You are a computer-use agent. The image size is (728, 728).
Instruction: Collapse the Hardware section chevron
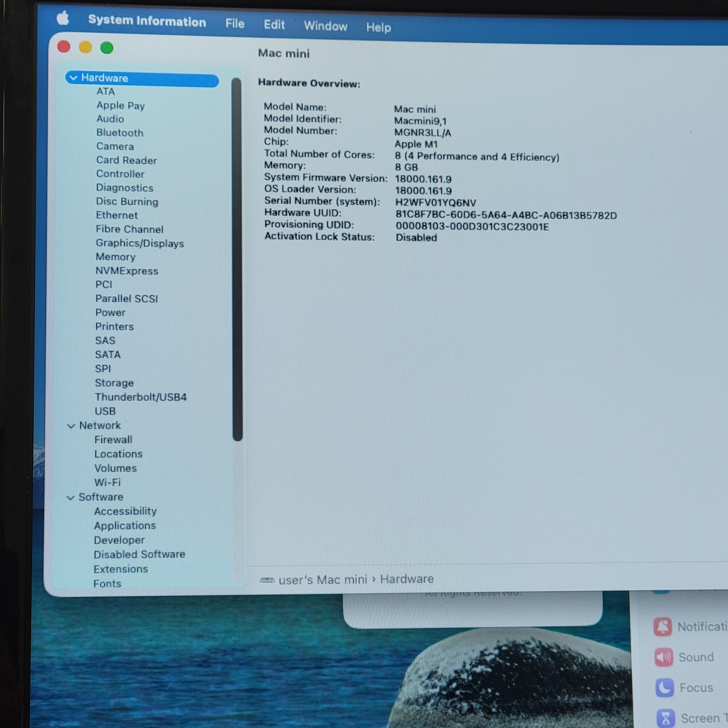point(73,78)
